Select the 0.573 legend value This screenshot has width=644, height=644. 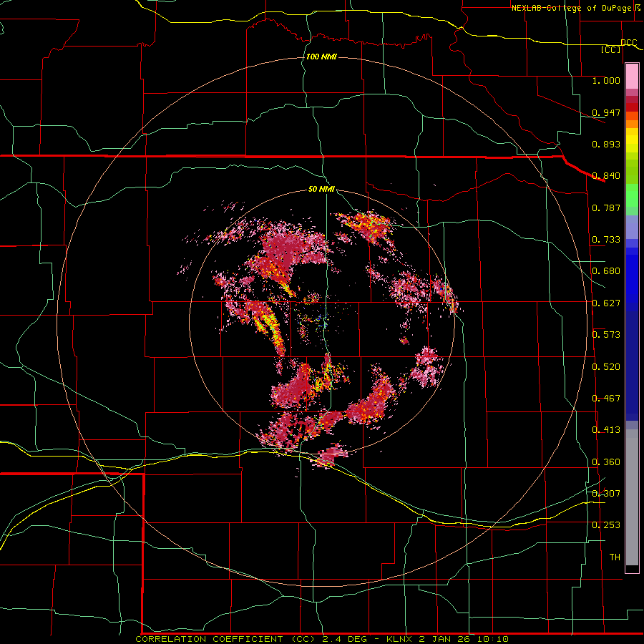(x=606, y=334)
